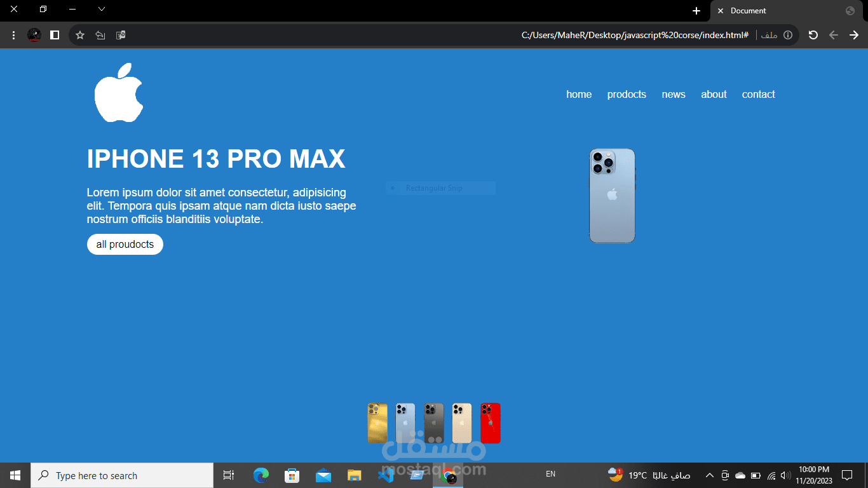Click the IPHONE 13 PRO MAX heading
Viewport: 868px width, 488px height.
(x=216, y=159)
